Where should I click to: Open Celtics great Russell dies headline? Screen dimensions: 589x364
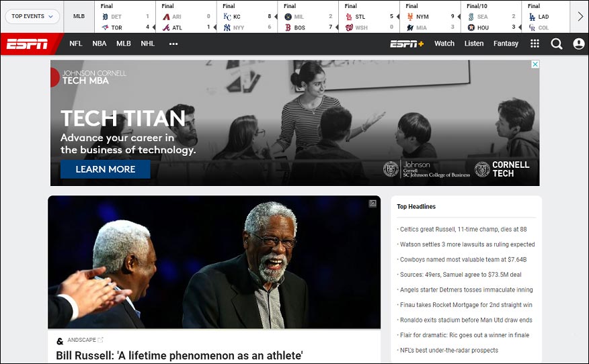point(463,229)
